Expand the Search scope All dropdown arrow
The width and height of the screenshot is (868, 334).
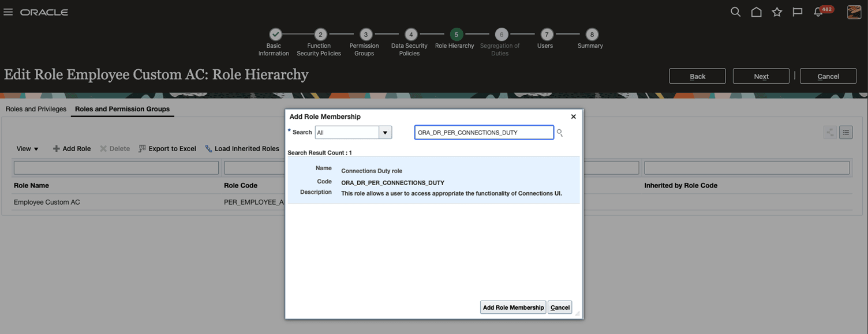coord(385,133)
